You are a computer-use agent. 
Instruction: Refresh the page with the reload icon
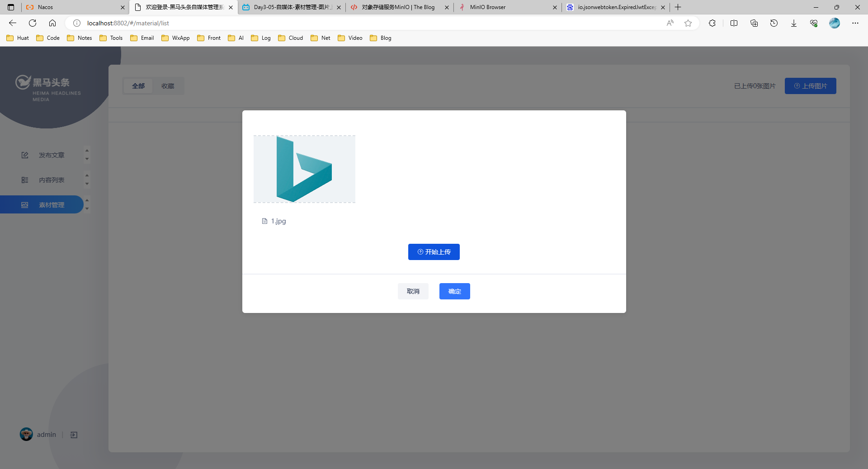[33, 23]
